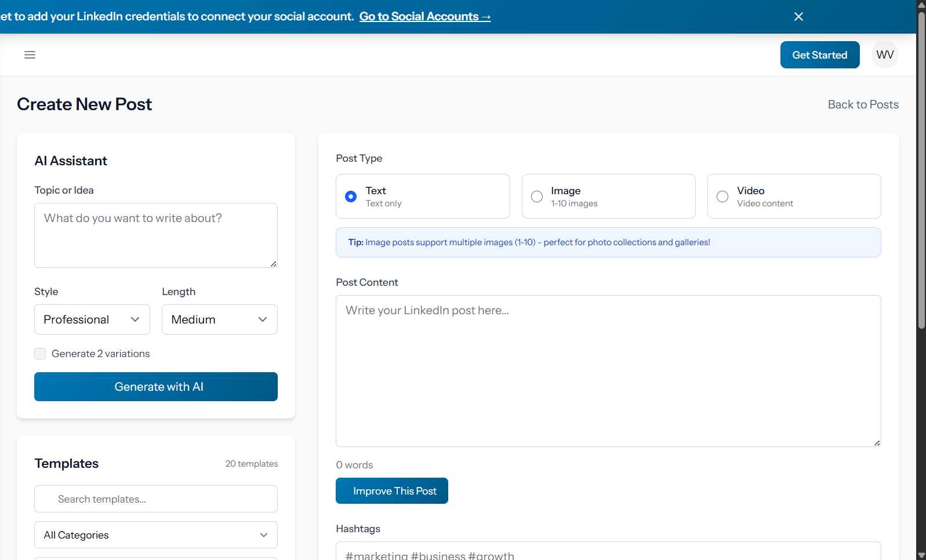Focus the Search templates field
The image size is (926, 560).
click(x=155, y=499)
